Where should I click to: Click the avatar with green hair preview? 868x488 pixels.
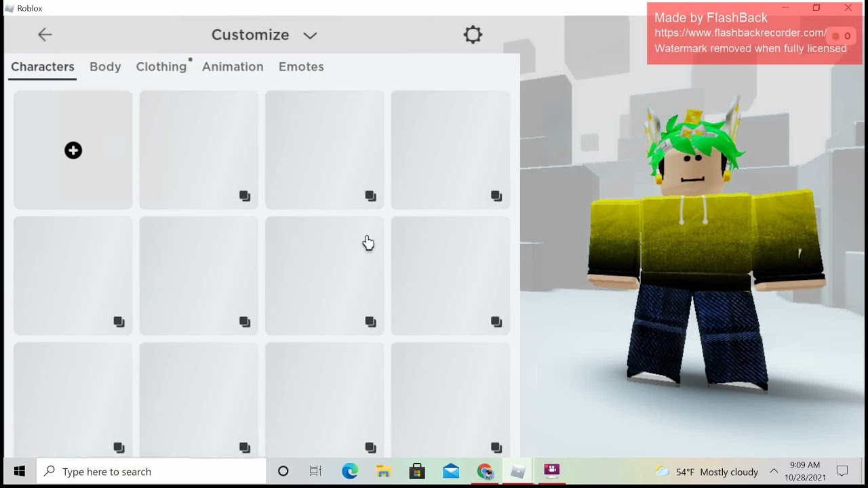pos(705,244)
